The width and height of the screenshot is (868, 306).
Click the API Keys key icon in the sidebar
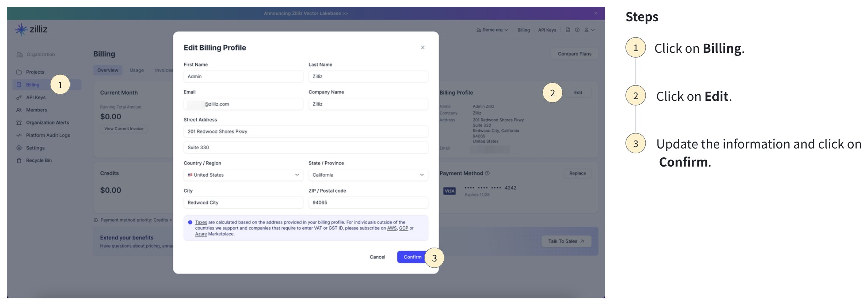click(19, 97)
